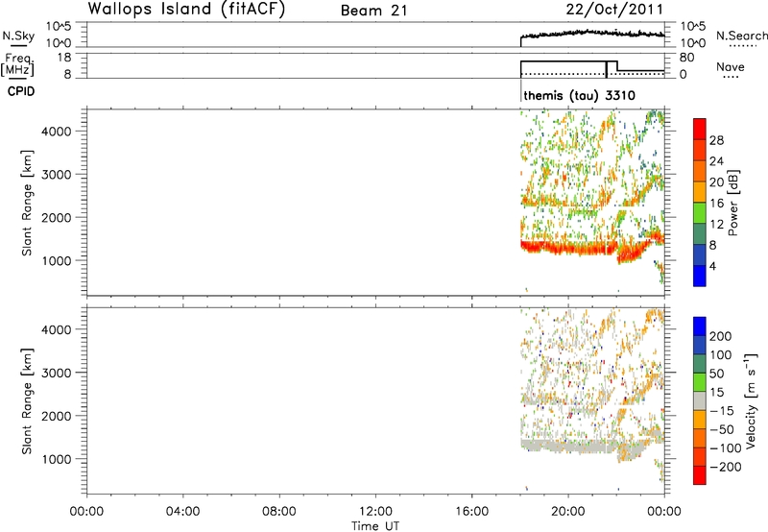768x532 pixels.
Task: Click the 3000 tick label on the velocity panel
Action: (57, 373)
